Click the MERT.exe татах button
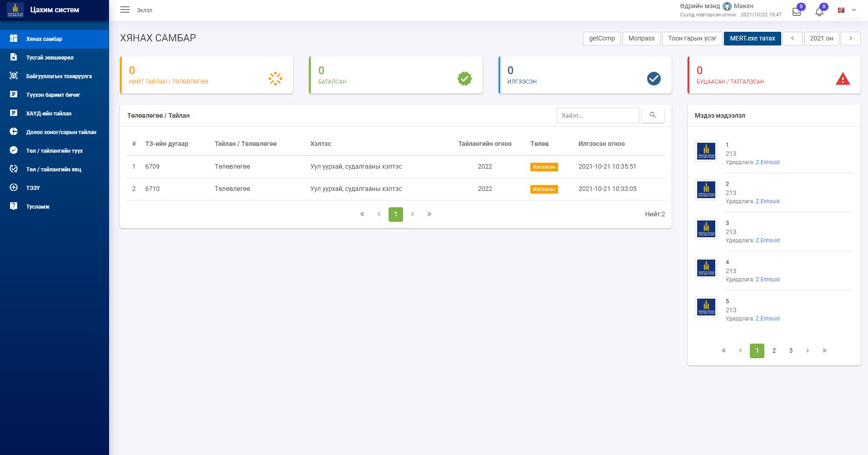Screen dimensions: 868x455 click(x=752, y=39)
